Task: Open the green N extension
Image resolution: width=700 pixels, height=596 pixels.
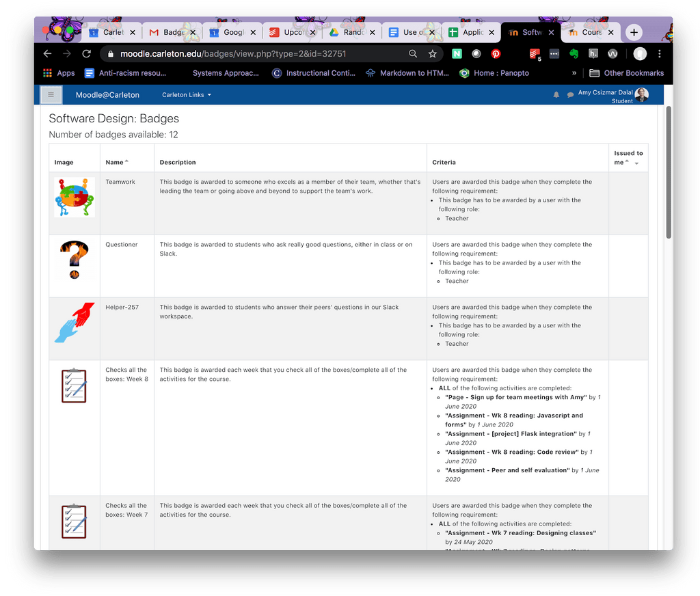Action: coord(457,53)
